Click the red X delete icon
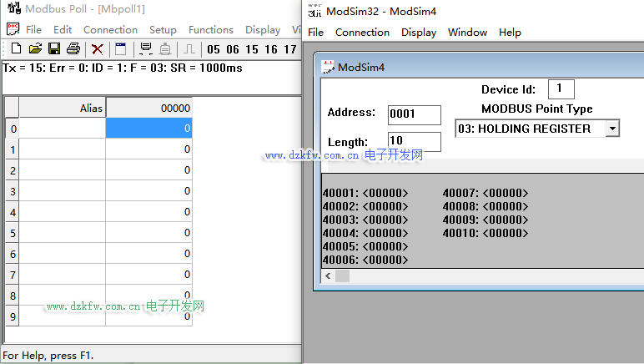Viewport: 644px width, 364px height. [x=98, y=49]
